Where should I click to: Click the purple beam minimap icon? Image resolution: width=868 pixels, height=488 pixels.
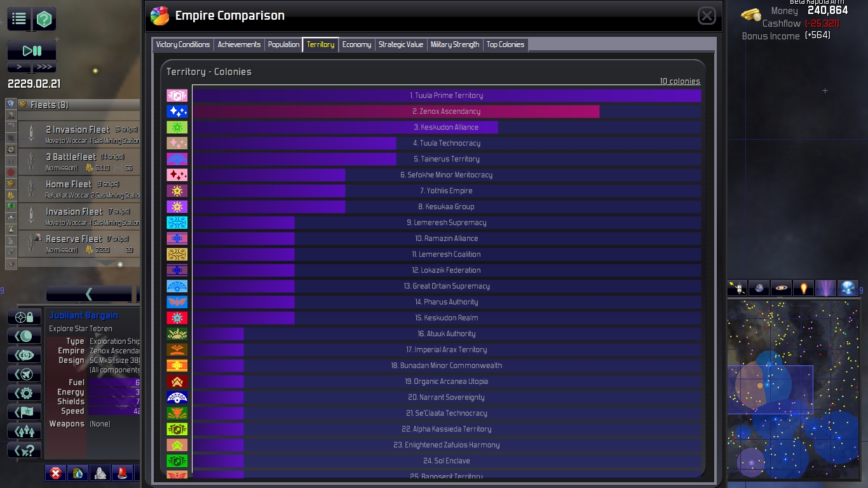pyautogui.click(x=826, y=288)
